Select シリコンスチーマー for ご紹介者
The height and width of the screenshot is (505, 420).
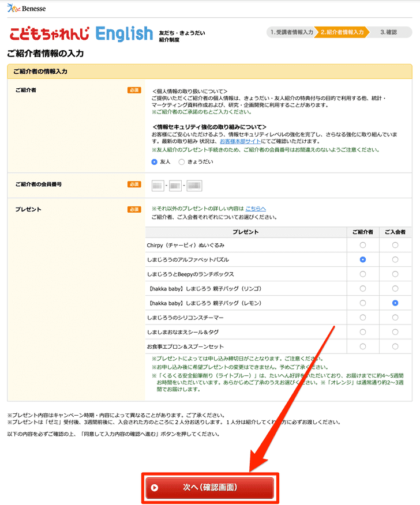click(x=363, y=318)
